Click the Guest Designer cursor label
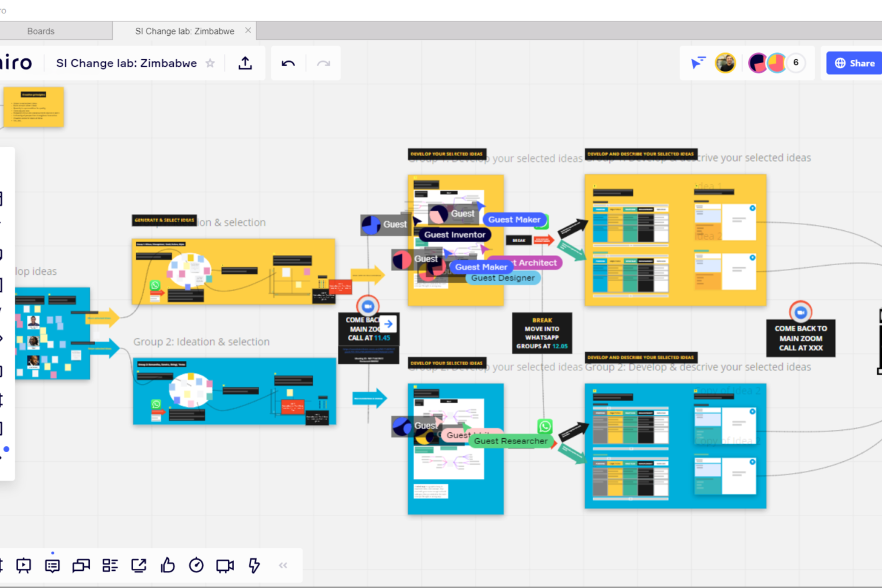Viewport: 882px width, 588px height. (x=502, y=278)
